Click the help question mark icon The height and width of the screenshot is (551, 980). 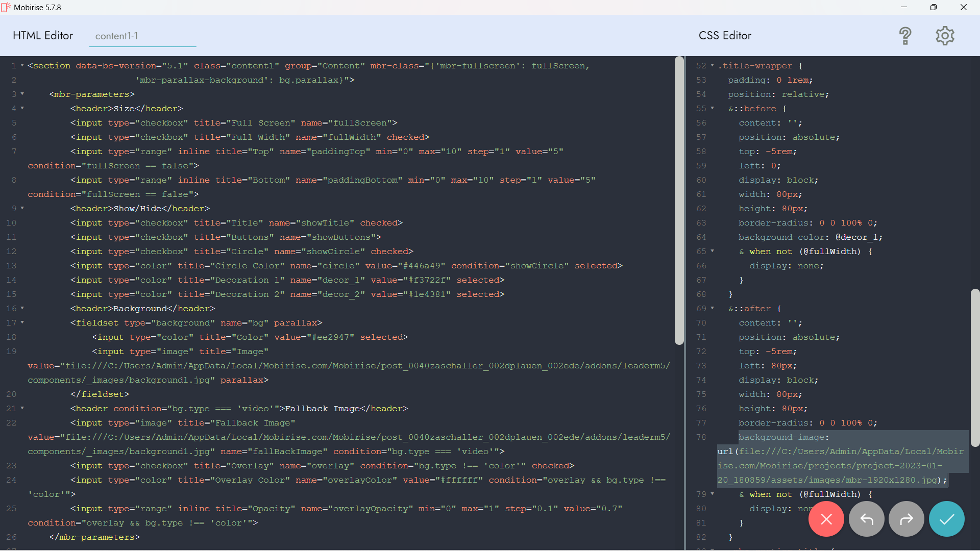pos(905,36)
